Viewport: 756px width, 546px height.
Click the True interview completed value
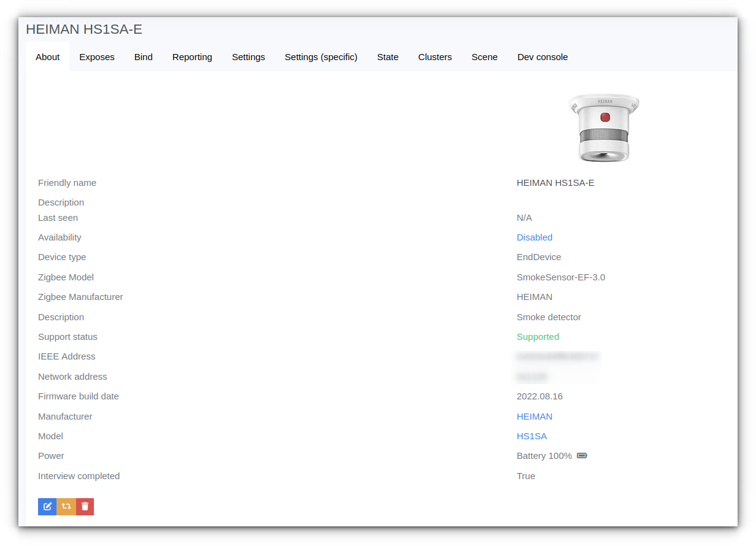pyautogui.click(x=526, y=476)
